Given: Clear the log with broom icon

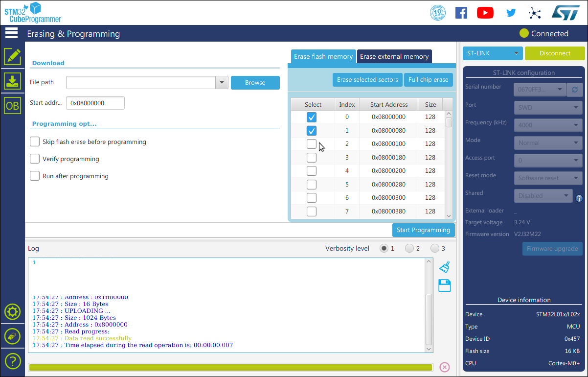Looking at the screenshot, I should tap(444, 267).
